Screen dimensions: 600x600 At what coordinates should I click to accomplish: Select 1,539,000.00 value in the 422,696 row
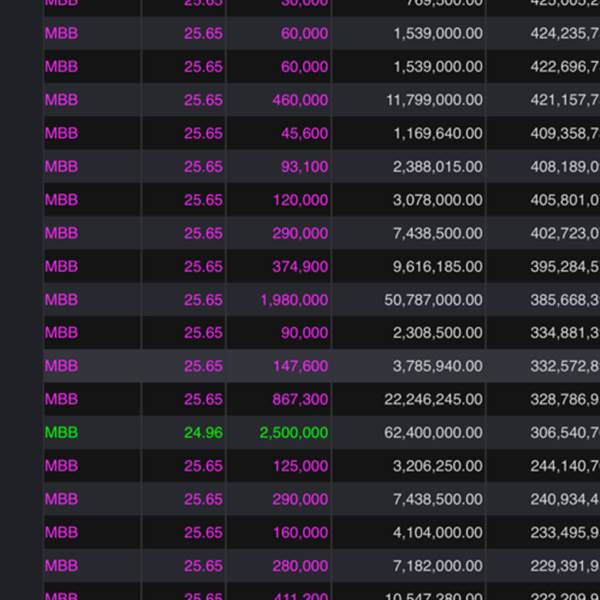point(438,67)
